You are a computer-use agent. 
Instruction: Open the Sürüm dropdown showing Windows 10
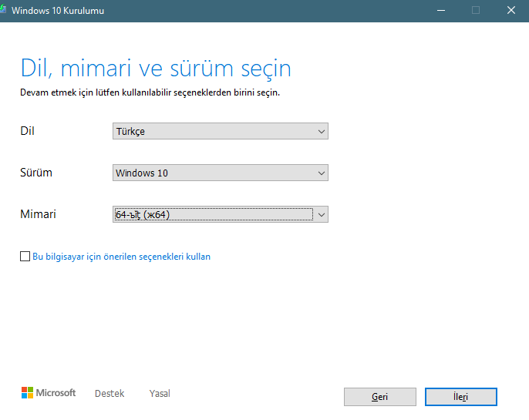click(221, 173)
